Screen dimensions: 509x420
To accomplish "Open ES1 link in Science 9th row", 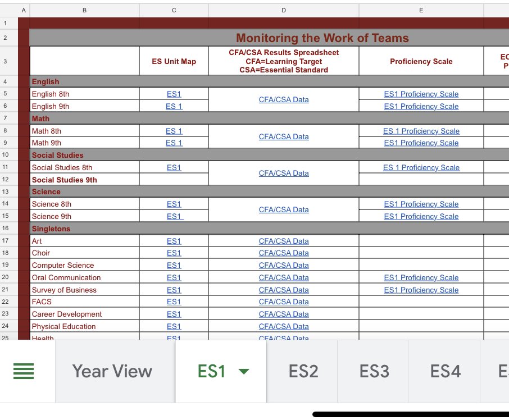I will (x=175, y=216).
